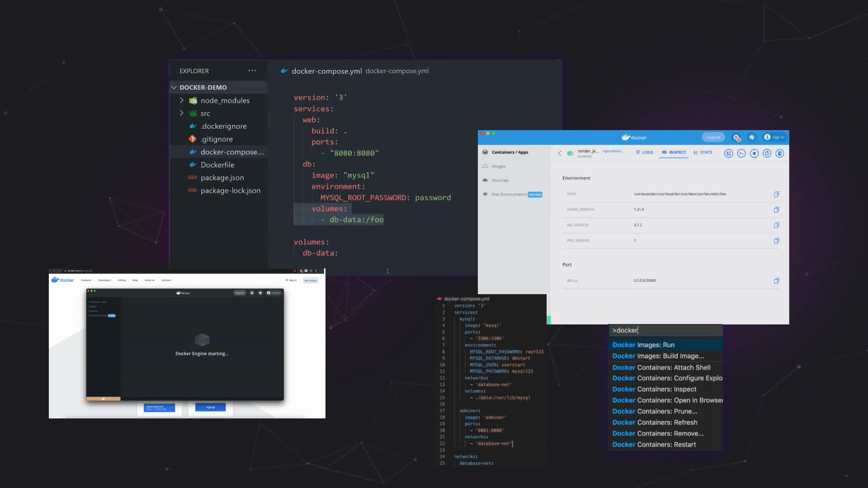Switch to the LOGS tab
Viewport: 868px width, 488px height.
point(644,152)
